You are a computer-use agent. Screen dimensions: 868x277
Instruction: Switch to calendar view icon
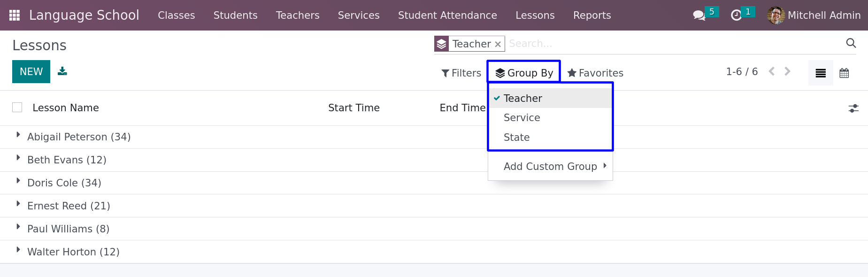pos(844,73)
